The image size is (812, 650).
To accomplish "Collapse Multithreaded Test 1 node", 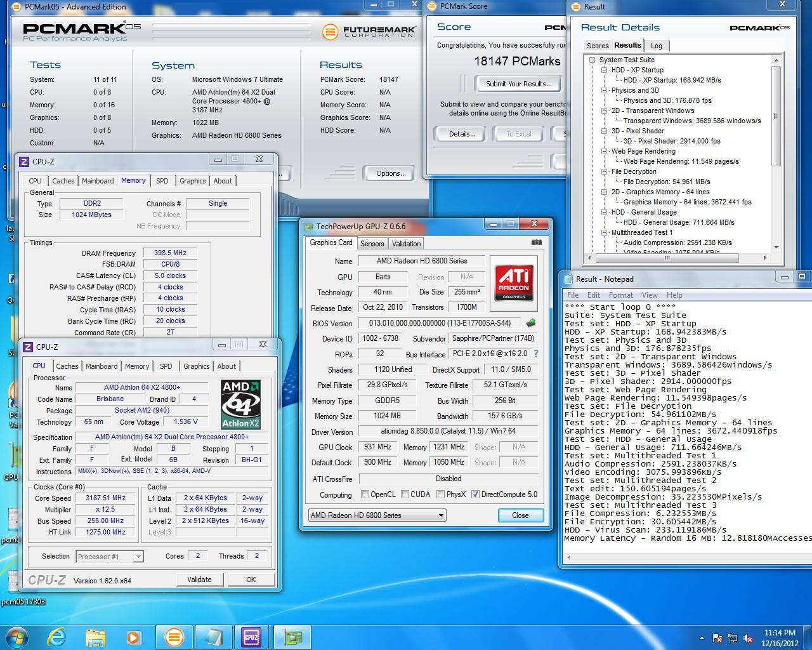I will (605, 232).
